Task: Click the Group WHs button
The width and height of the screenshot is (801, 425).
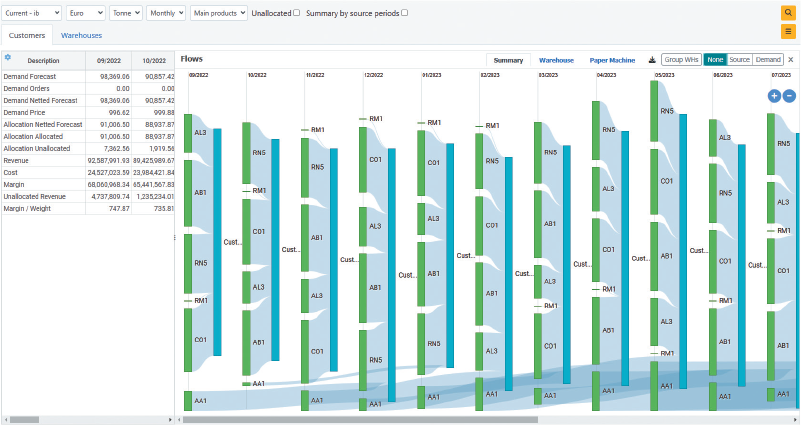Action: [x=681, y=60]
